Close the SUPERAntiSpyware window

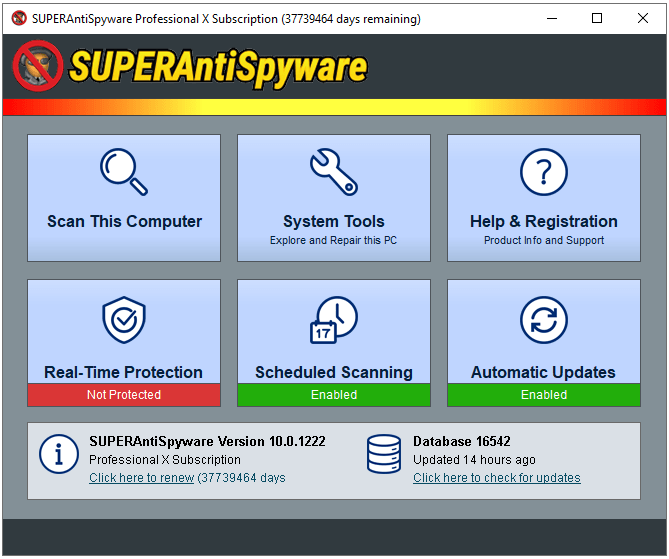643,18
